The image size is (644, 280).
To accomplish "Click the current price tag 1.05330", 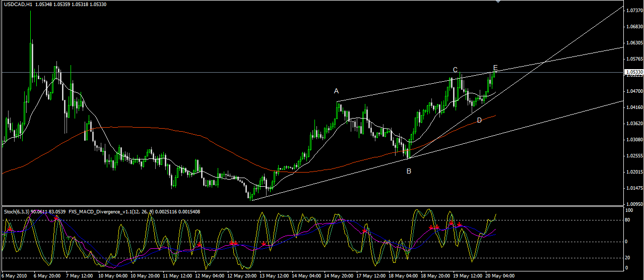I will click(x=634, y=72).
